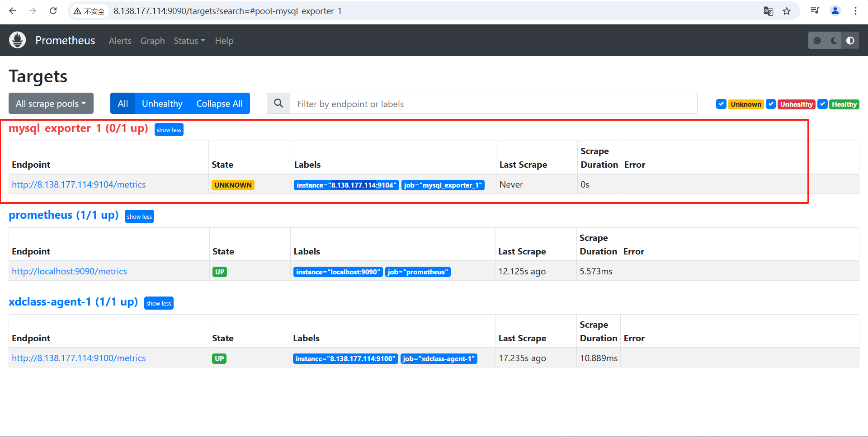Switch to light theme sun icon
Image resolution: width=868 pixels, height=438 pixels.
click(817, 41)
